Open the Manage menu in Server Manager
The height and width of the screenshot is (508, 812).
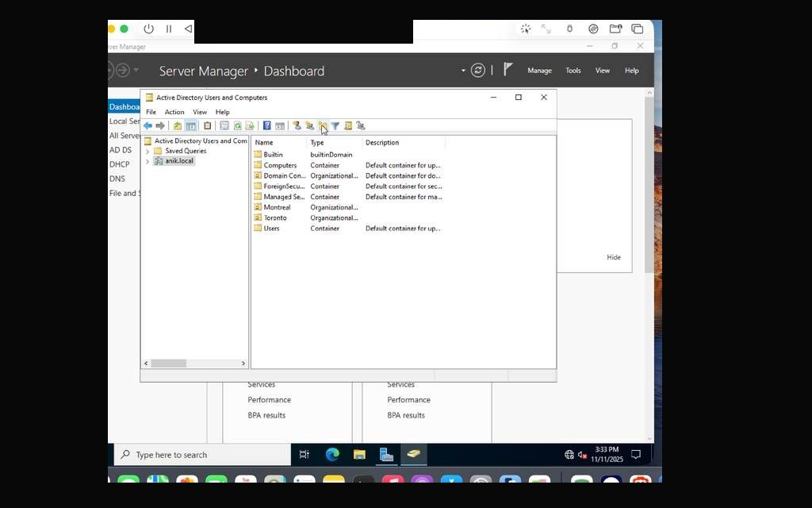[x=539, y=71]
